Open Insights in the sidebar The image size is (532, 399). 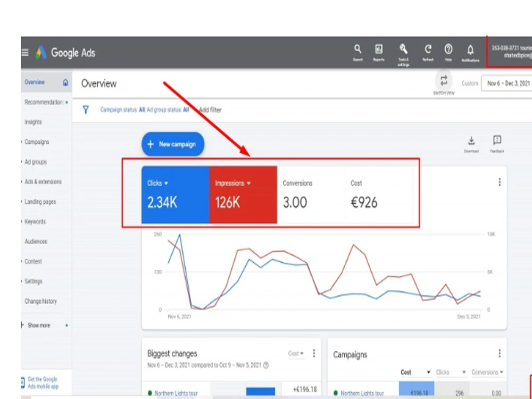33,122
